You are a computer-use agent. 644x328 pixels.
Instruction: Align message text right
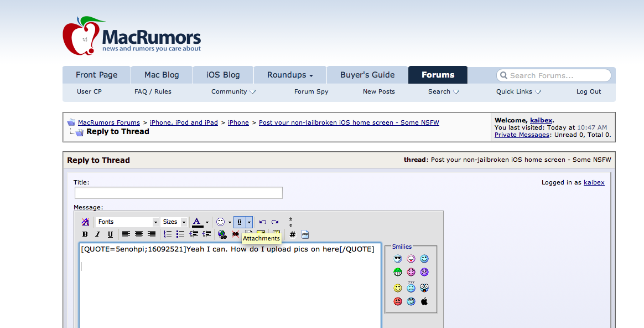152,234
